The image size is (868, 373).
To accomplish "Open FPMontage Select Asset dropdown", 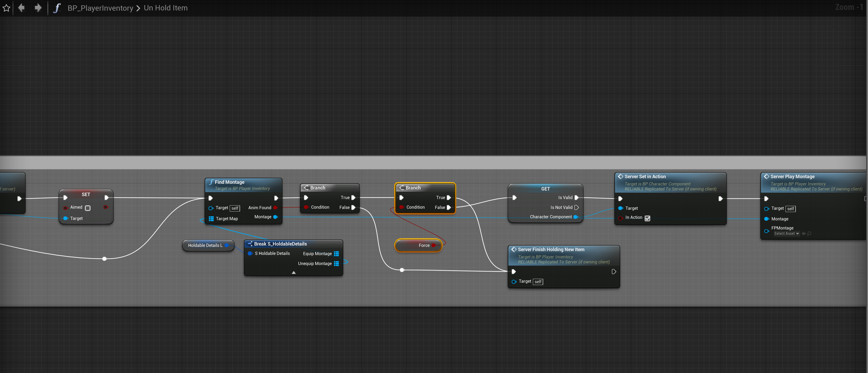I will [x=786, y=234].
